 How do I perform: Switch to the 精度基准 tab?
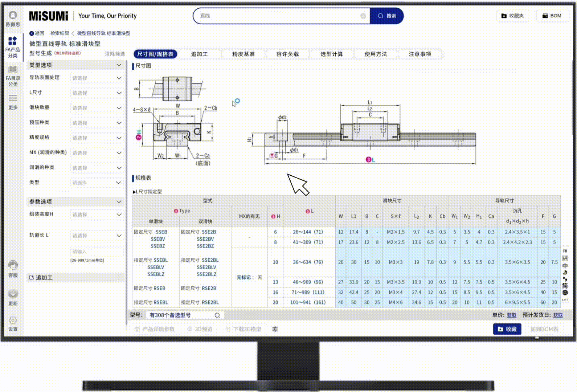[243, 54]
